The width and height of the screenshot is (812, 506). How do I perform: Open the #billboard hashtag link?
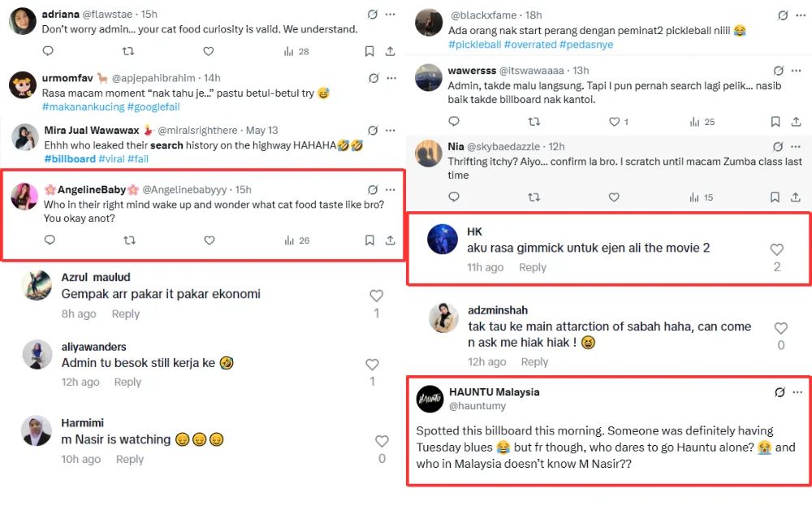point(70,159)
